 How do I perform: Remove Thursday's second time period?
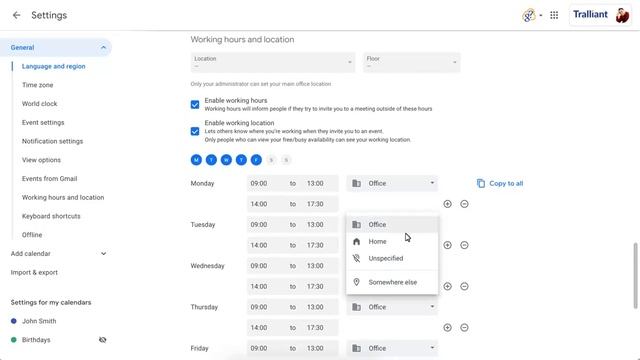click(464, 327)
